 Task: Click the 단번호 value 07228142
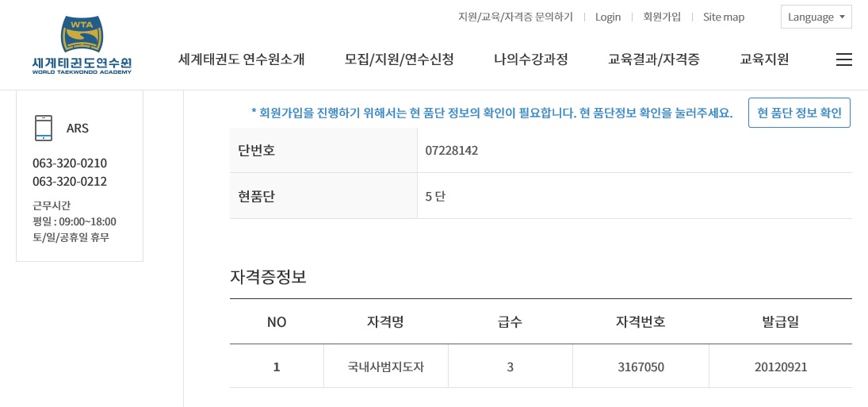[452, 150]
